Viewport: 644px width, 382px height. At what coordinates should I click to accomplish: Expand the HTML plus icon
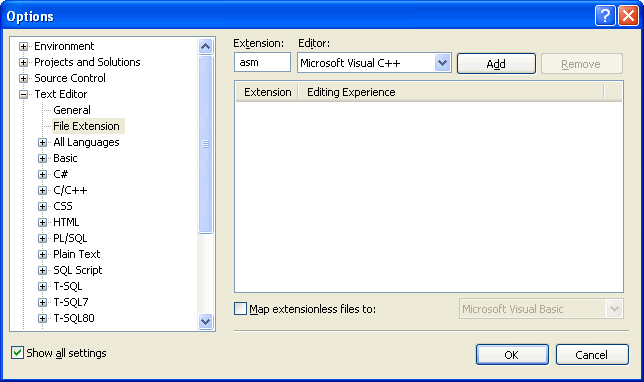click(42, 223)
